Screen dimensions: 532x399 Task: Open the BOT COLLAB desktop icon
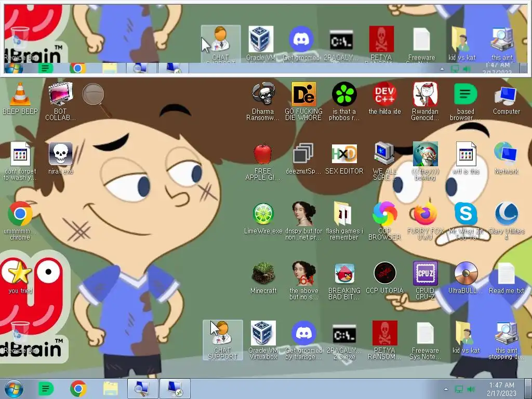tap(60, 101)
